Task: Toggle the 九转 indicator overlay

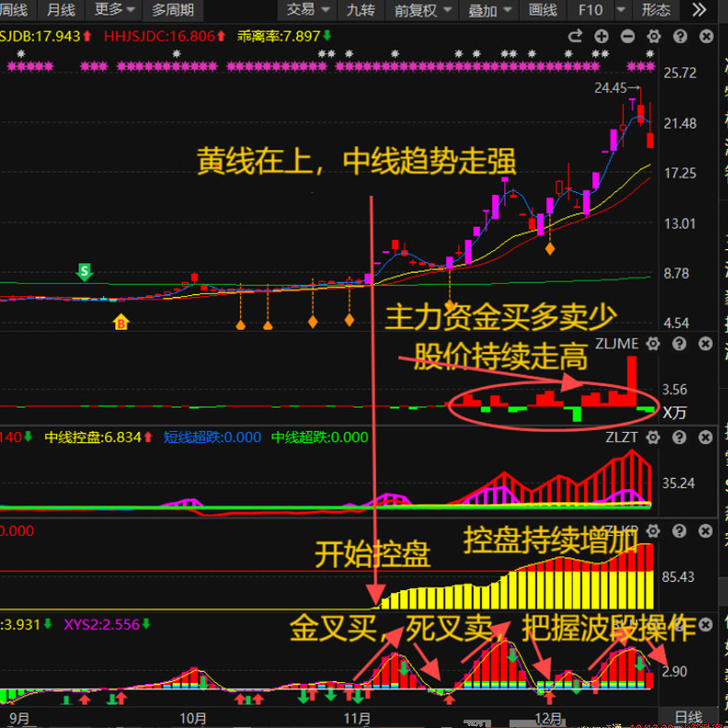Action: (361, 9)
